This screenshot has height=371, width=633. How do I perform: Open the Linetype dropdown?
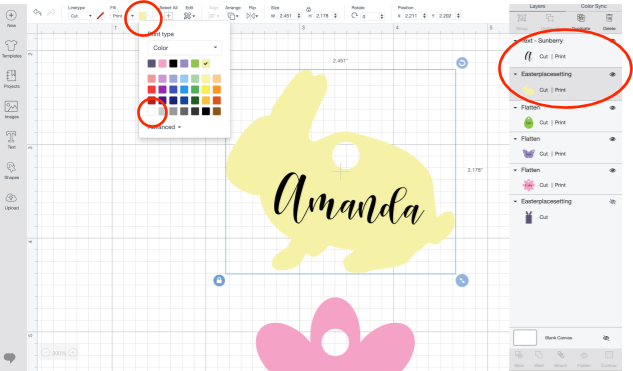coord(81,16)
